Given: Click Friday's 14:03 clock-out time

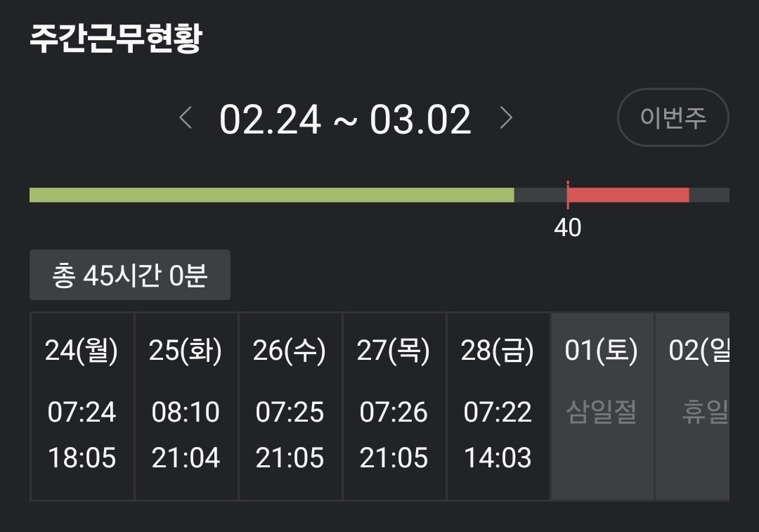Looking at the screenshot, I should click(x=498, y=458).
